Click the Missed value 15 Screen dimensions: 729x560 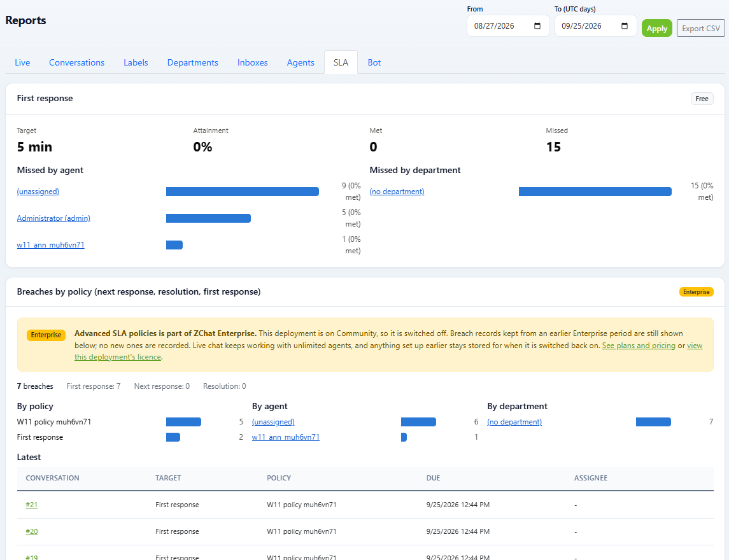[x=553, y=147]
